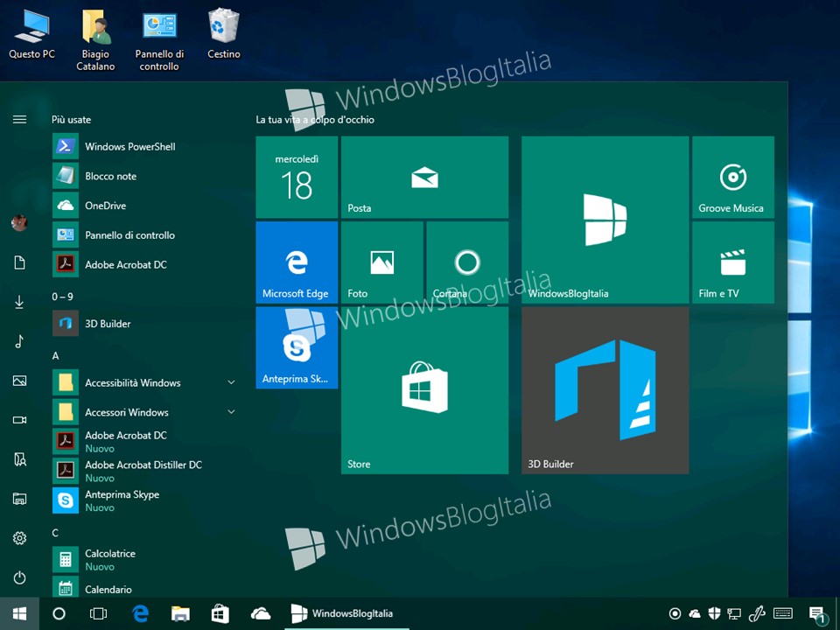840x630 pixels.
Task: Open OneDrive from the taskbar
Action: [261, 613]
